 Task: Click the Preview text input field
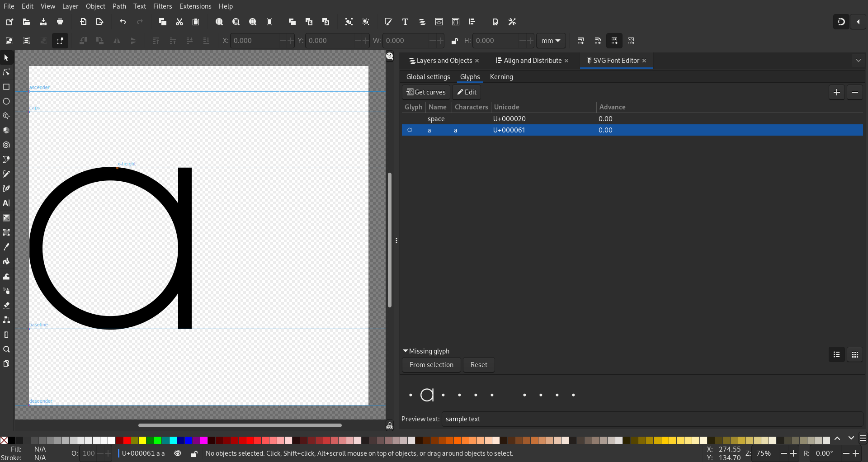[x=652, y=419]
